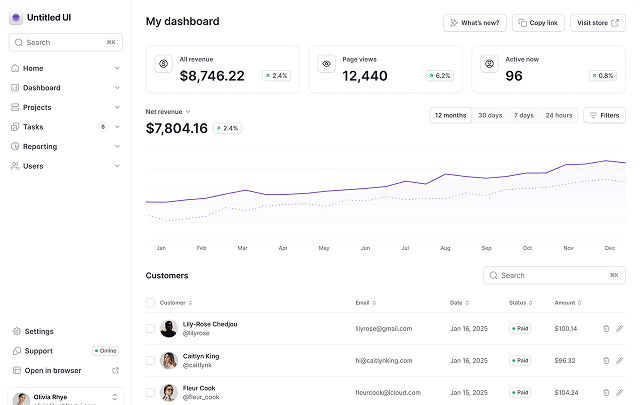Expand Olivia Rhye account switcher

[x=114, y=397]
